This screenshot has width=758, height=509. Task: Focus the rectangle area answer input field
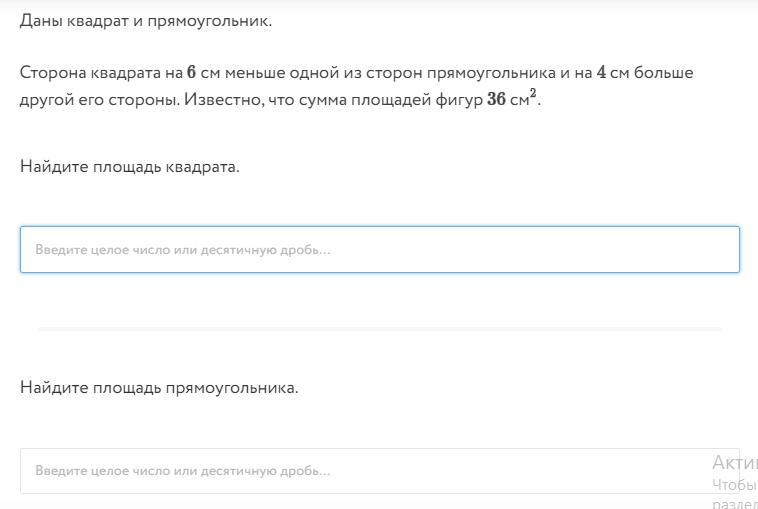point(379,471)
